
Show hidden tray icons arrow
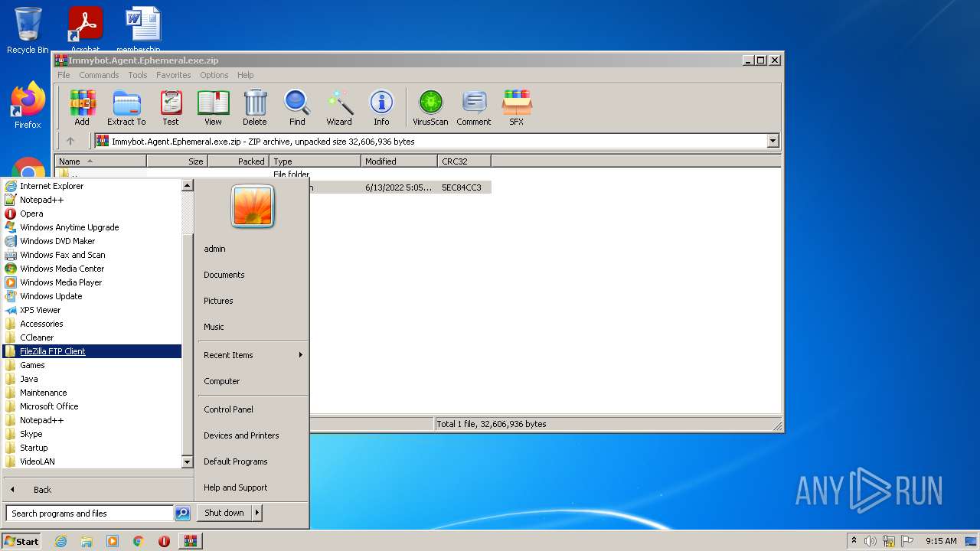[854, 540]
